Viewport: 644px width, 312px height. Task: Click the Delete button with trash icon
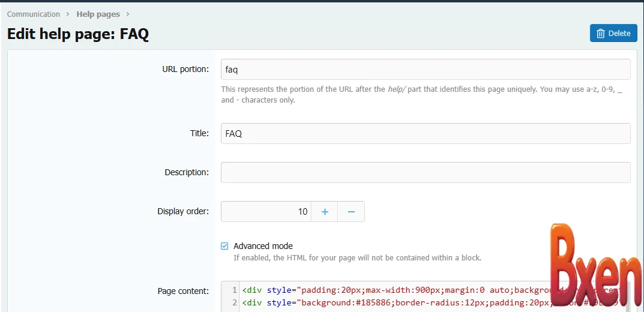tap(613, 33)
